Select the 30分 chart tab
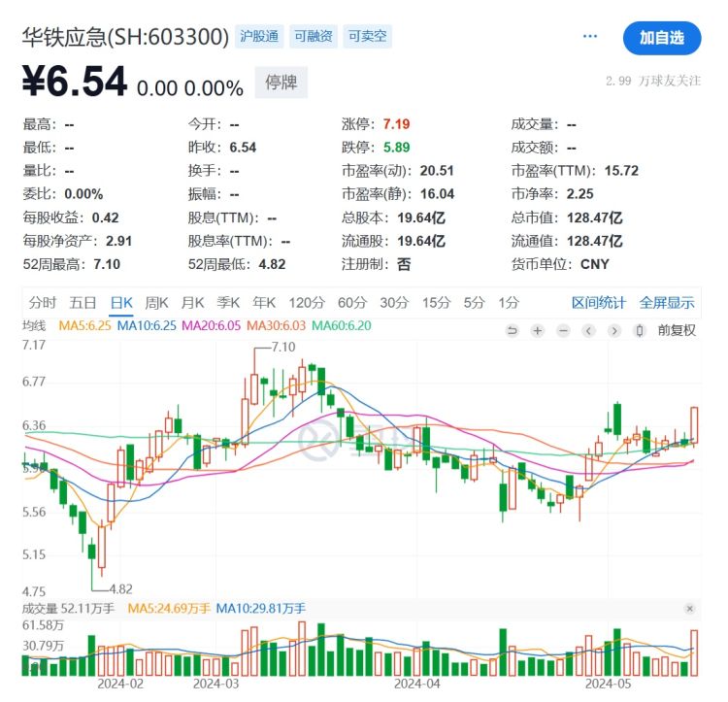 394,303
